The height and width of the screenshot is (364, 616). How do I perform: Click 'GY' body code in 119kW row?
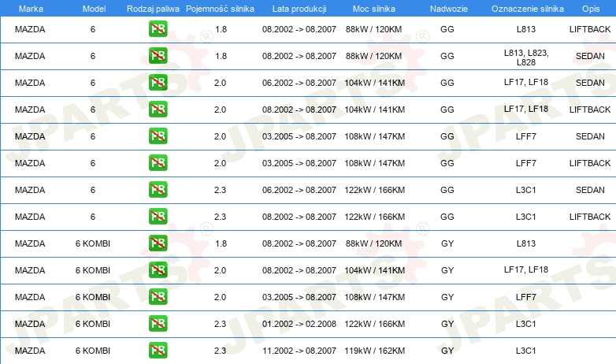click(447, 351)
